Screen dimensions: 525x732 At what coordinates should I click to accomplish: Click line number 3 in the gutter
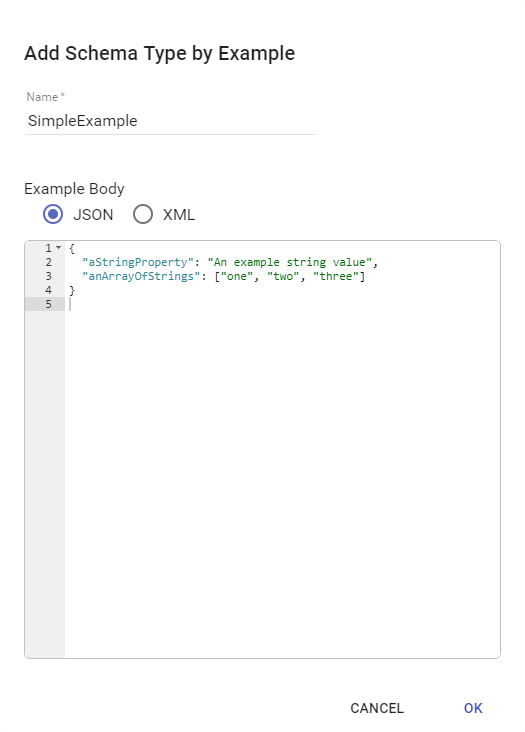point(49,276)
